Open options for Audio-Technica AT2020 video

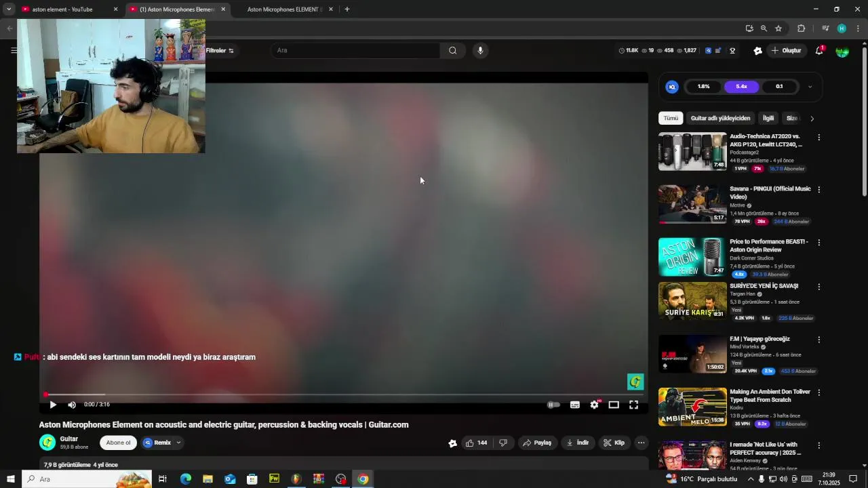click(x=818, y=138)
